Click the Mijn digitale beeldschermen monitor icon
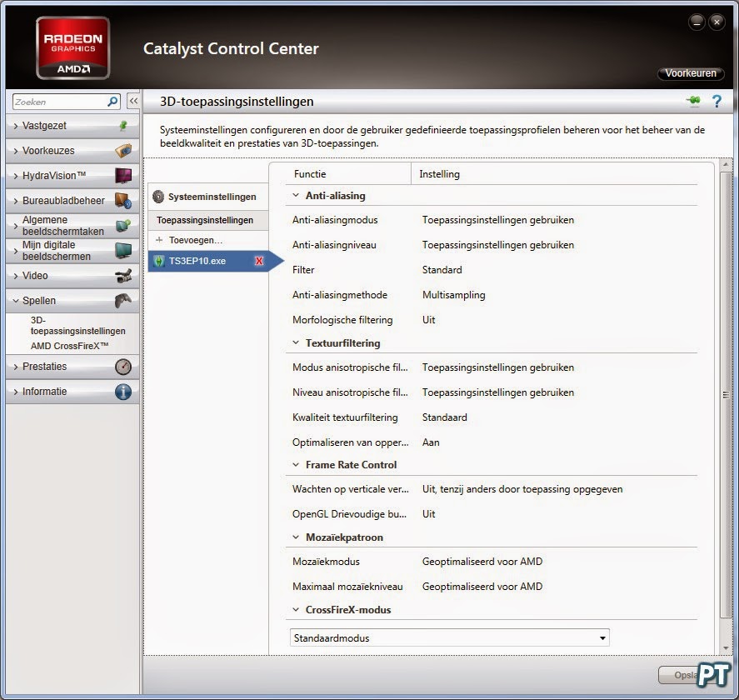Image resolution: width=739 pixels, height=700 pixels. [123, 250]
